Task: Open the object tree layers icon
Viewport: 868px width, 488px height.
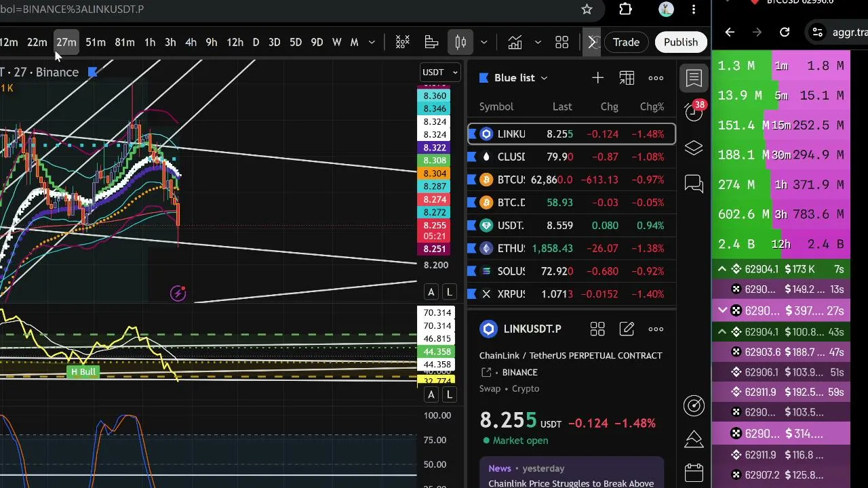Action: (x=694, y=148)
